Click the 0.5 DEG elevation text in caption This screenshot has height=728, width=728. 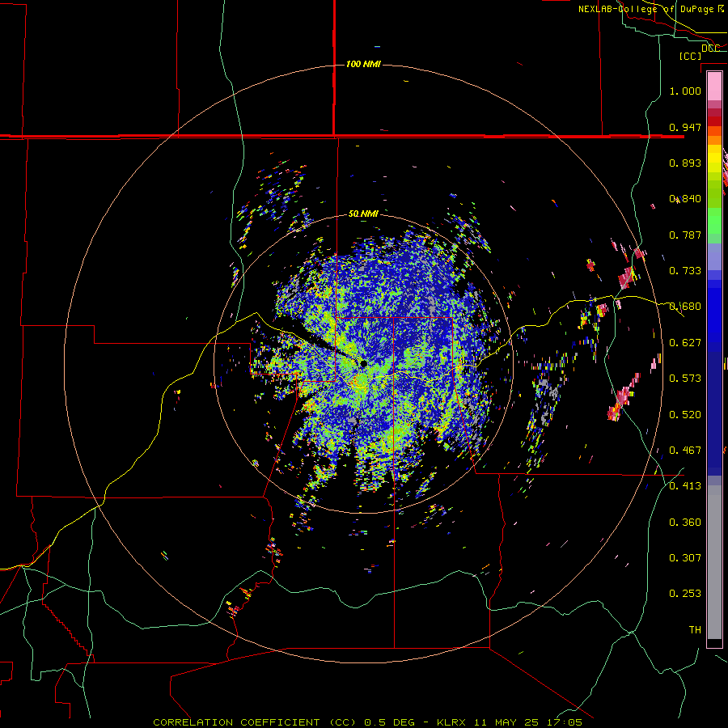point(389,722)
